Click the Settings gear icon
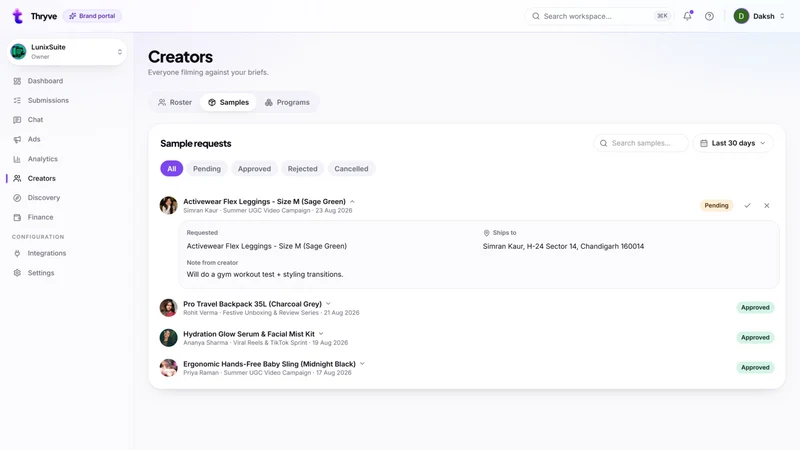The width and height of the screenshot is (800, 450). (17, 273)
